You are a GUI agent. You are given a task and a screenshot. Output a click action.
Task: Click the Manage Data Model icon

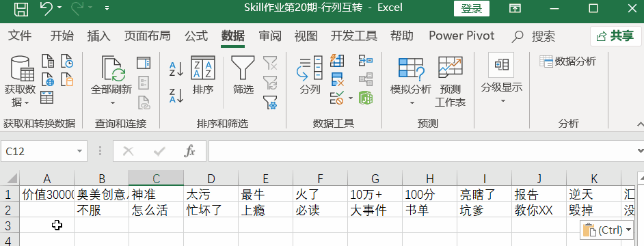[366, 98]
